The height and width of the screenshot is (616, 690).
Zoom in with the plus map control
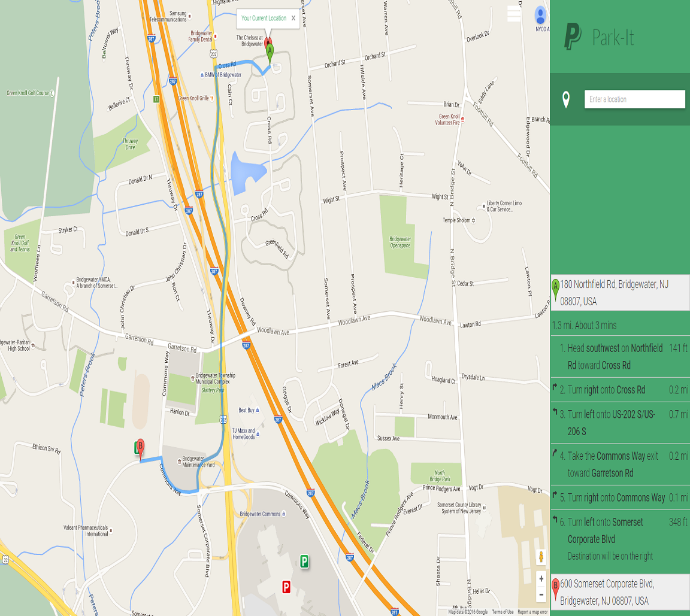pos(541,579)
